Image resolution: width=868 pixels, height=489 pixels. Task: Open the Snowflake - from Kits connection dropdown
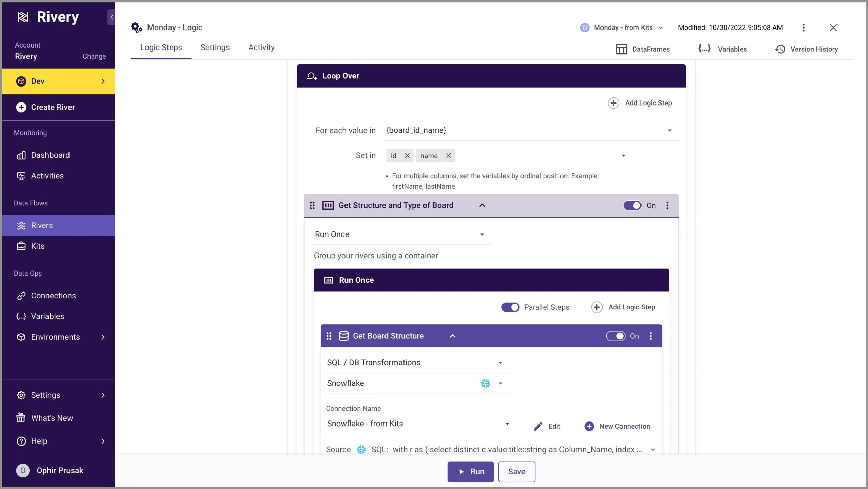coord(507,424)
